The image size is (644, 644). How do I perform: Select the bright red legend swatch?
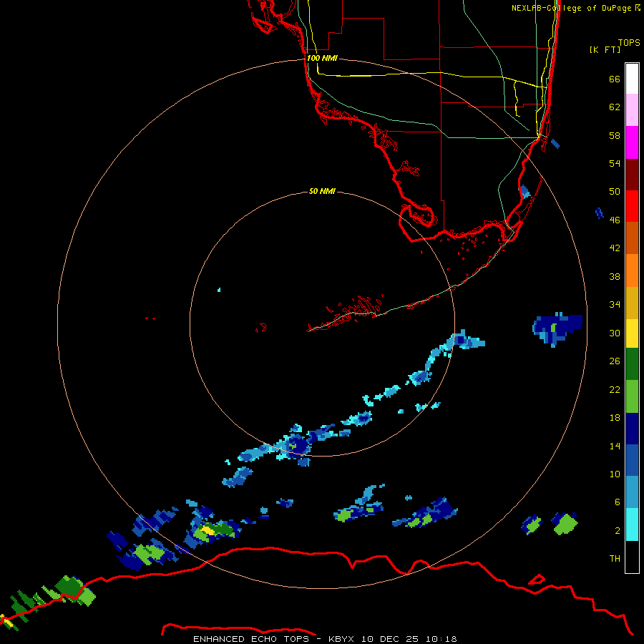632,206
